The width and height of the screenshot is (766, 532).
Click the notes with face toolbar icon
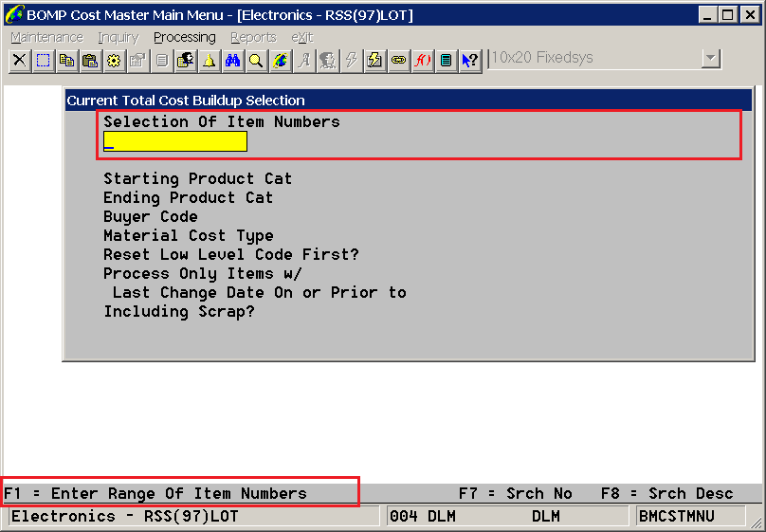click(185, 61)
